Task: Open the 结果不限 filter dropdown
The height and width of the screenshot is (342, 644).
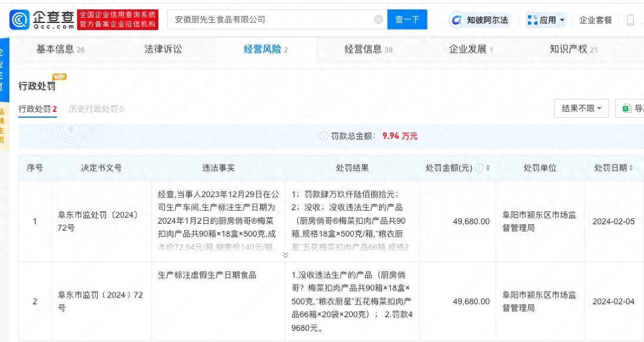Action: coord(581,108)
